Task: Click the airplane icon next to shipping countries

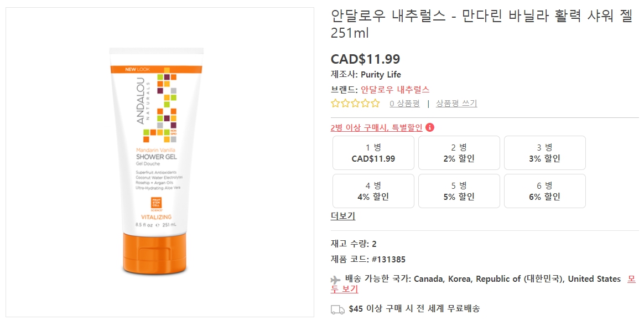Action: 335,279
